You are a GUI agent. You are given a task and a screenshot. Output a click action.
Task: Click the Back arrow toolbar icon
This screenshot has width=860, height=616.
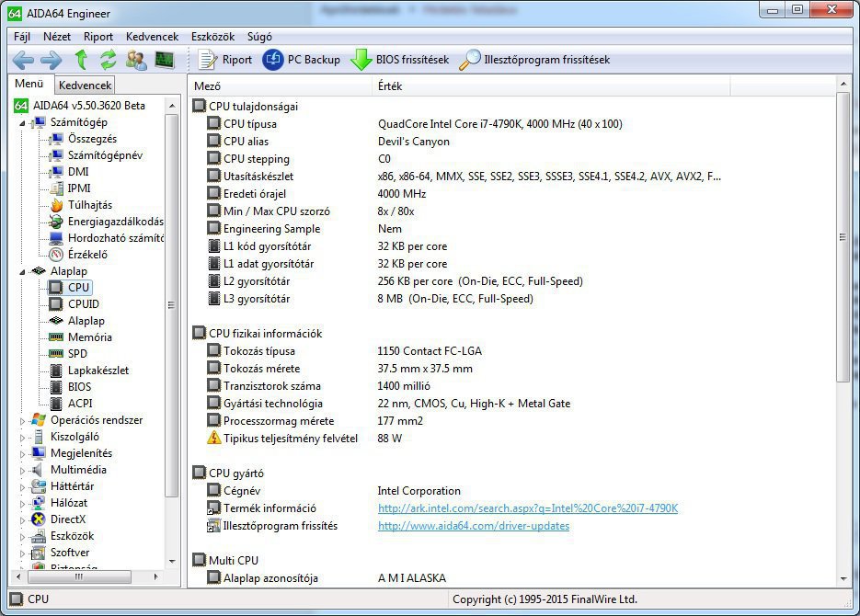(23, 60)
